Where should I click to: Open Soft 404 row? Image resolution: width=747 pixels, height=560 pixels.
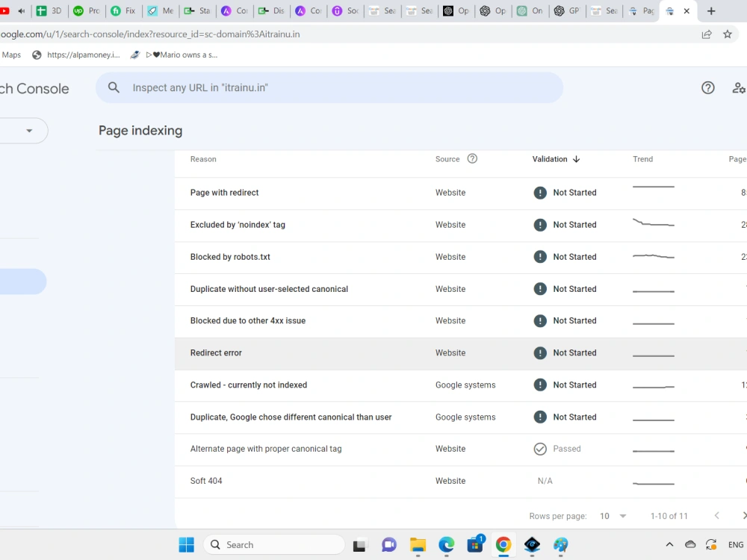[x=461, y=481]
